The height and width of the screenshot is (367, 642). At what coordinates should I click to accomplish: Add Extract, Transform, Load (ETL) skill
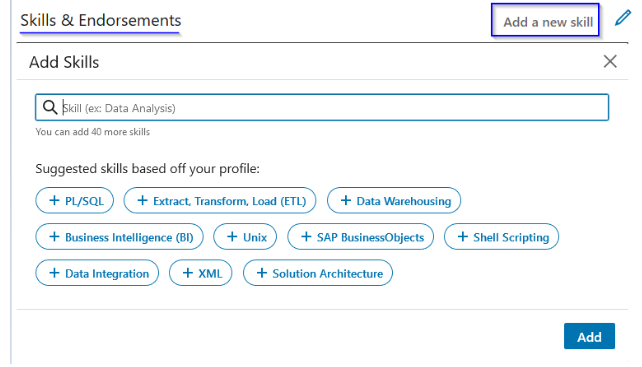220,201
